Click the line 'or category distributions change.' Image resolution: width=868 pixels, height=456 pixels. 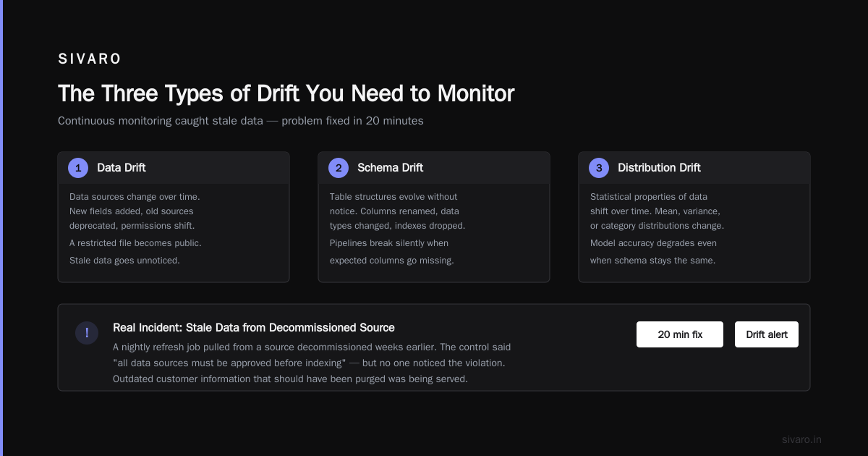pos(657,226)
